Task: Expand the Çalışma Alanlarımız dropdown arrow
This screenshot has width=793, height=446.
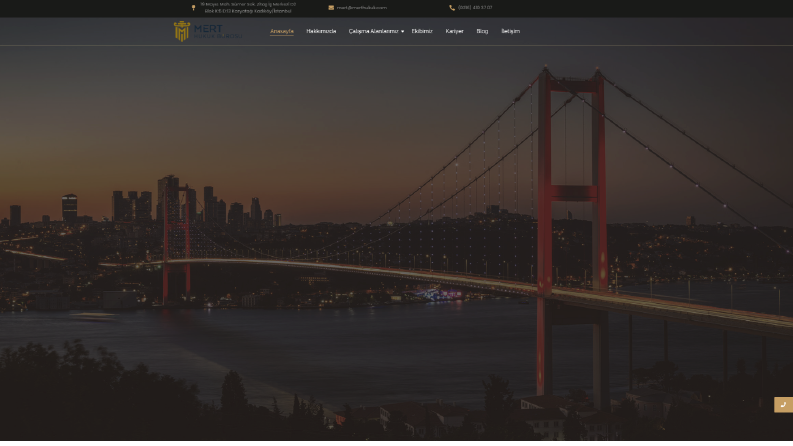Action: click(403, 32)
